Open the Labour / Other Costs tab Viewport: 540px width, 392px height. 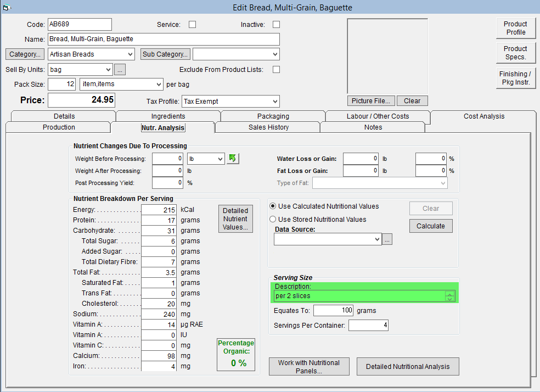(378, 116)
